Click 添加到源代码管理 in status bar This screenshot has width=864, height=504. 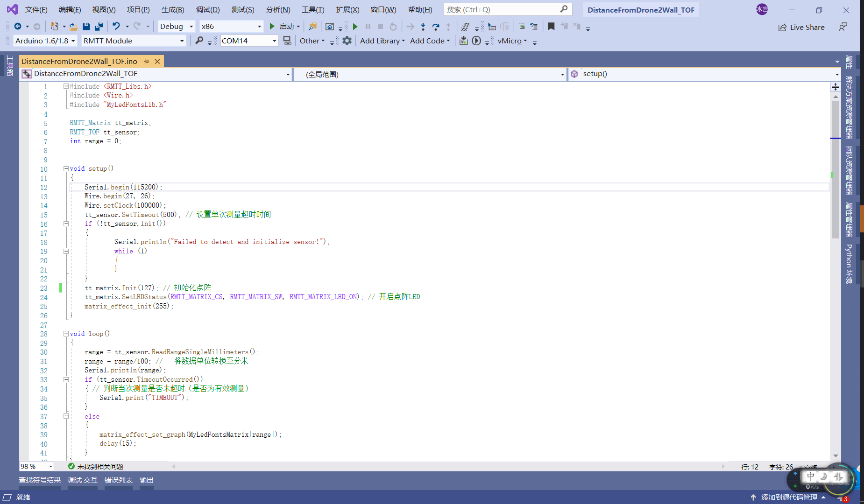[x=788, y=497]
